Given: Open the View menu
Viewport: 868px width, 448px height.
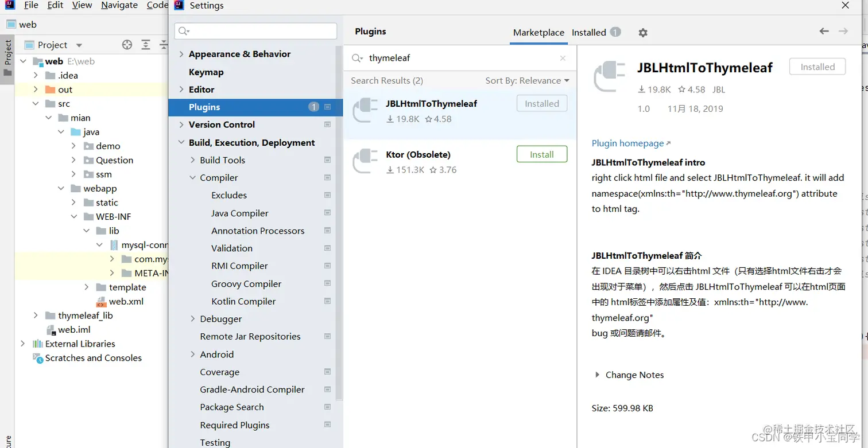Looking at the screenshot, I should tap(82, 5).
